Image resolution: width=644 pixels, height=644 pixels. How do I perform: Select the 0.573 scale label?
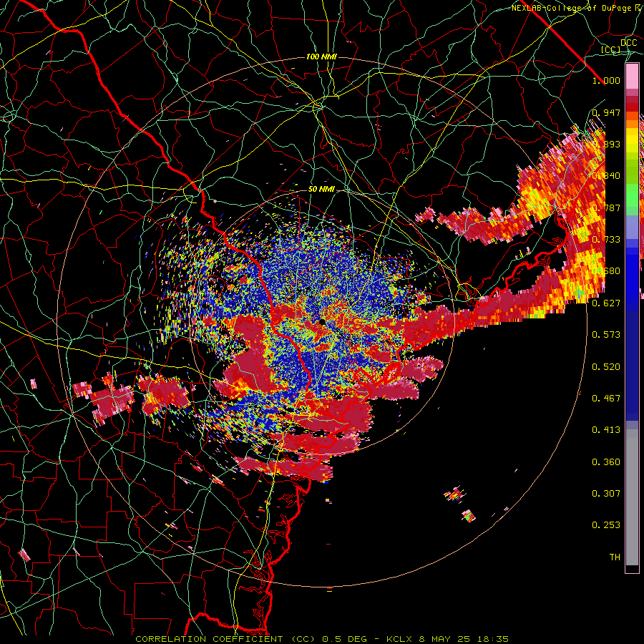click(x=606, y=334)
